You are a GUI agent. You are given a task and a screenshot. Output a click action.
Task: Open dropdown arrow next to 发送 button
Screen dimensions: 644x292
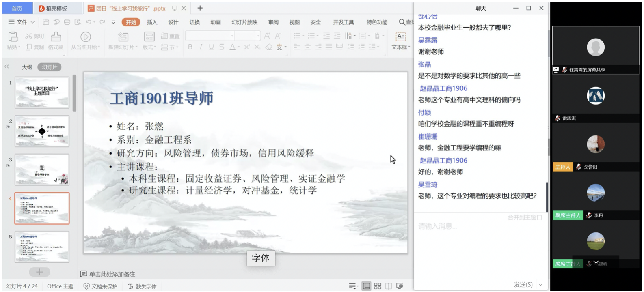[540, 285]
